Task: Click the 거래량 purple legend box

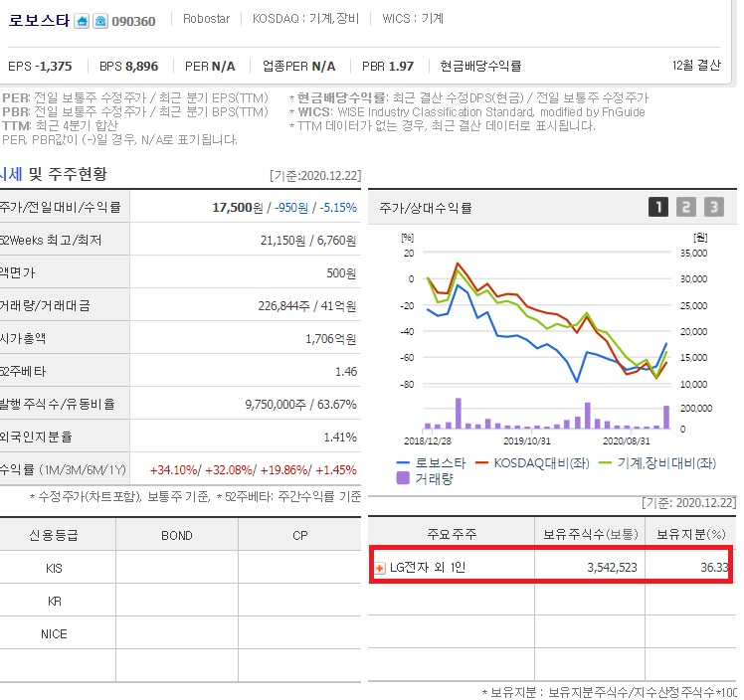Action: tap(403, 478)
